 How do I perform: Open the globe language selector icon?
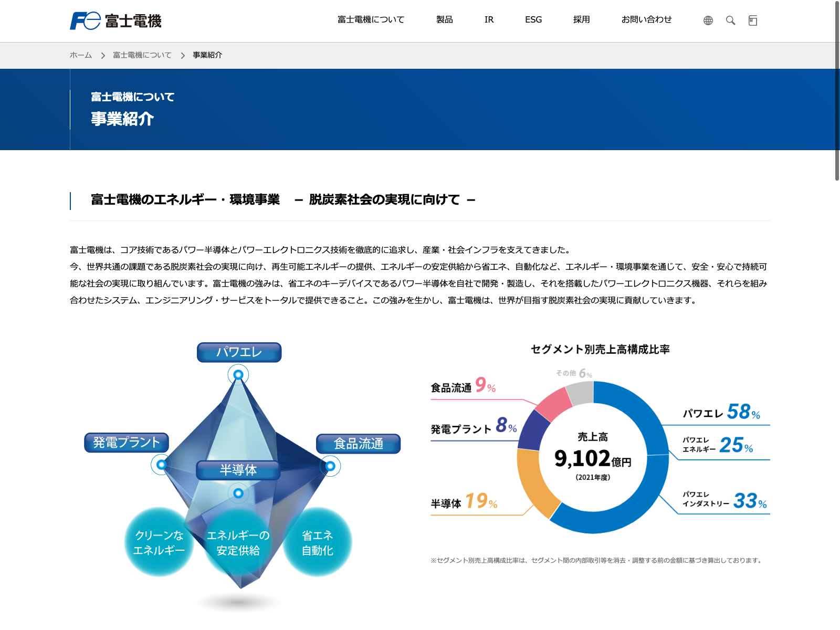point(708,20)
